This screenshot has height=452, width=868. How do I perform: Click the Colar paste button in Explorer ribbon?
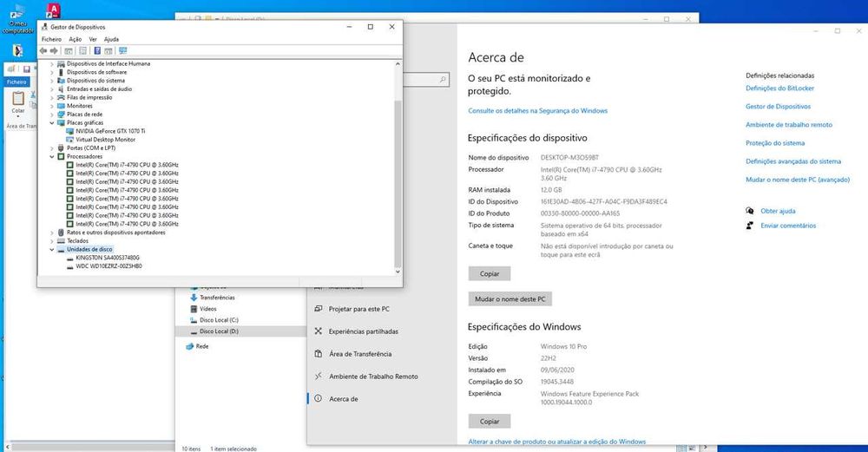18,103
